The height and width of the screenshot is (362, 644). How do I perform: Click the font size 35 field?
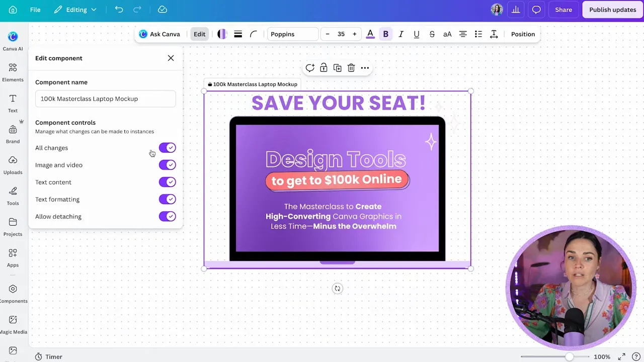341,34
